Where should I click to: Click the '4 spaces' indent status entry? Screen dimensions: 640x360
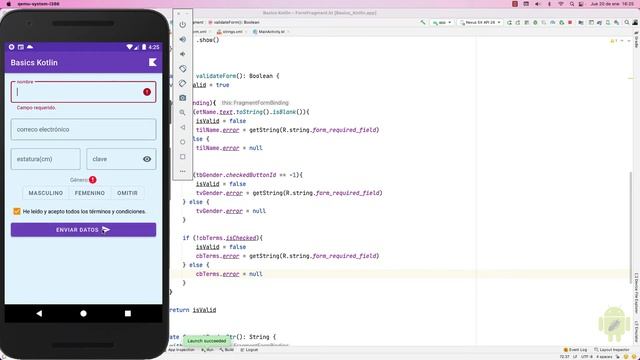(604, 357)
